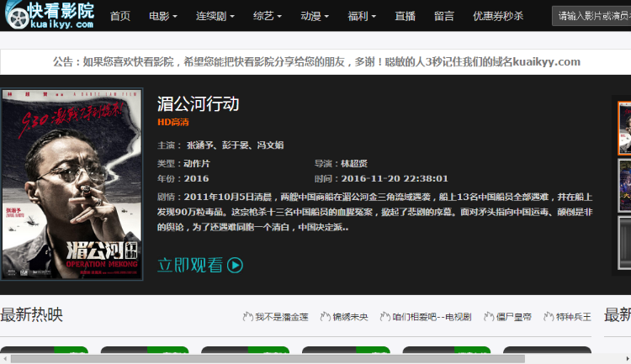Click the actor name 冯文娟

[270, 145]
